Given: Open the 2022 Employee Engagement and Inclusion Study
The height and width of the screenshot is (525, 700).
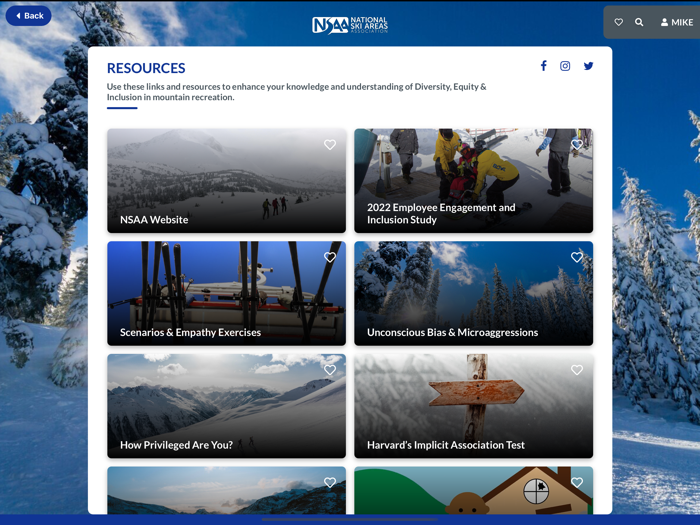Looking at the screenshot, I should [474, 180].
